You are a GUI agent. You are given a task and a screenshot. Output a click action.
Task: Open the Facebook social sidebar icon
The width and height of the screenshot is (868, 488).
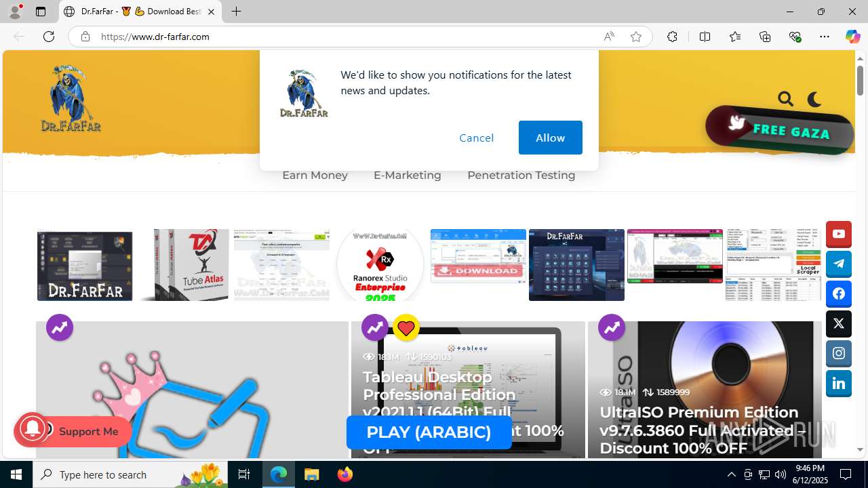839,294
